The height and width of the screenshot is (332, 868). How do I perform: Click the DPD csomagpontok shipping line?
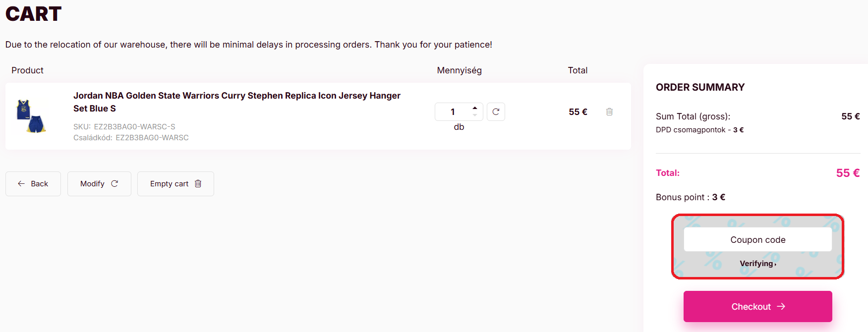[699, 130]
